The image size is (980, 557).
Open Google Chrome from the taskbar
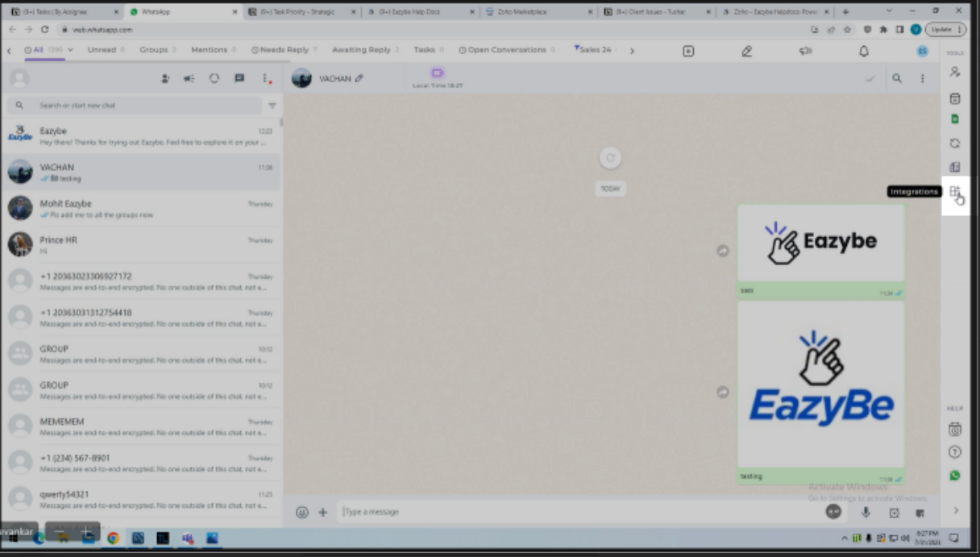pyautogui.click(x=113, y=538)
